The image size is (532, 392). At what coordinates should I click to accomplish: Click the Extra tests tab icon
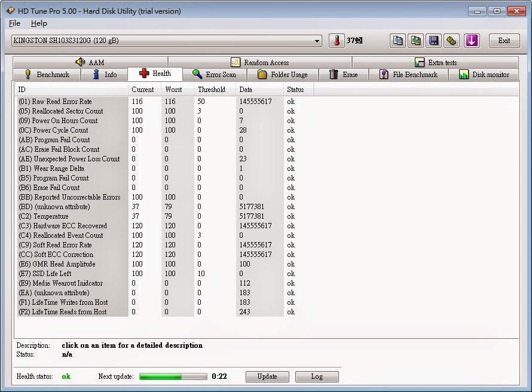coord(420,62)
